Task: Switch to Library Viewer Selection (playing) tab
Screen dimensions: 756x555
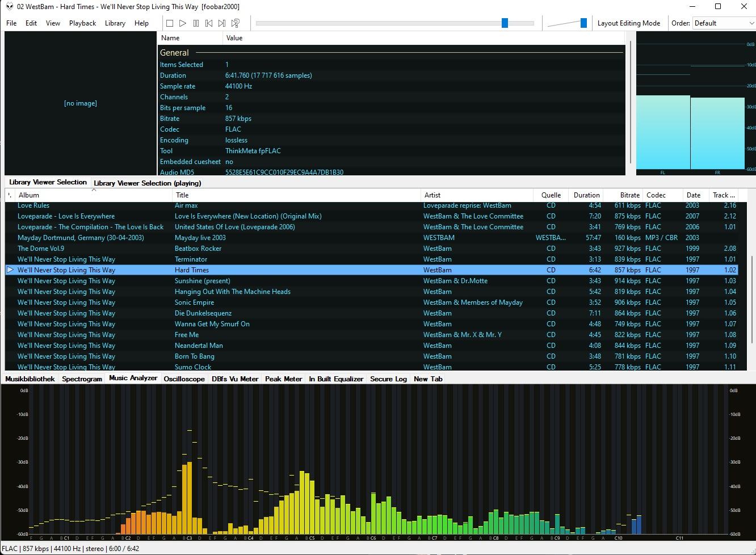Action: tap(148, 183)
